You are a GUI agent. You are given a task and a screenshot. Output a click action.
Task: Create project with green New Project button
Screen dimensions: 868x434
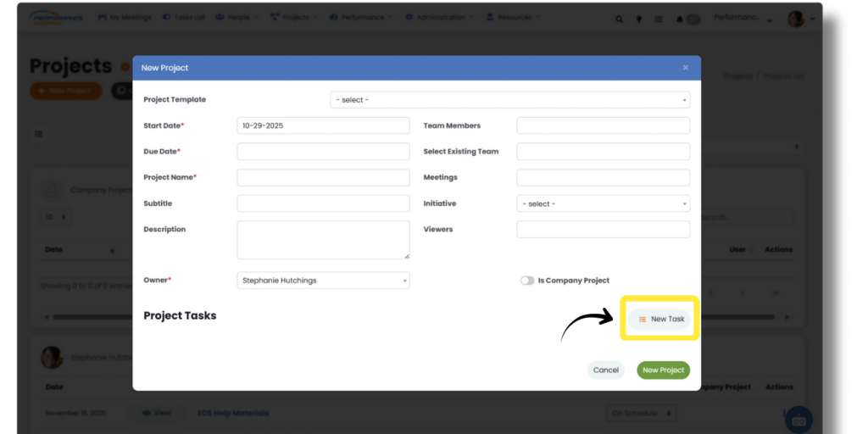pos(663,370)
